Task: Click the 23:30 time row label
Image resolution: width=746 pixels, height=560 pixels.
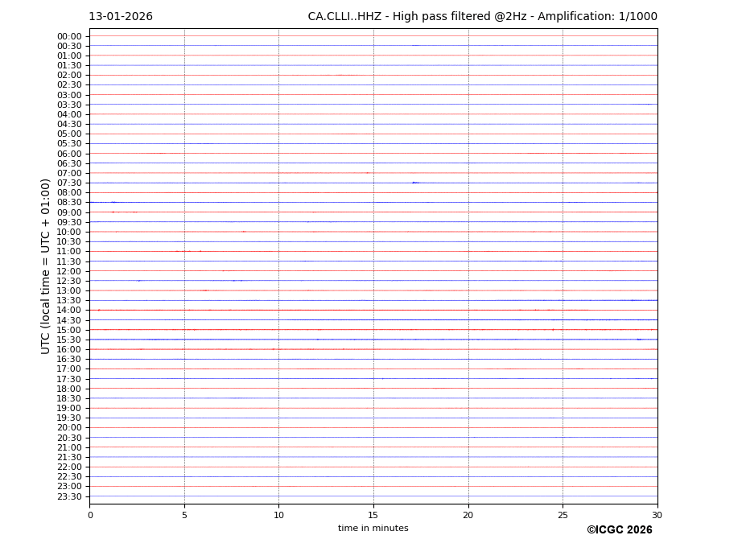Action: pyautogui.click(x=68, y=496)
